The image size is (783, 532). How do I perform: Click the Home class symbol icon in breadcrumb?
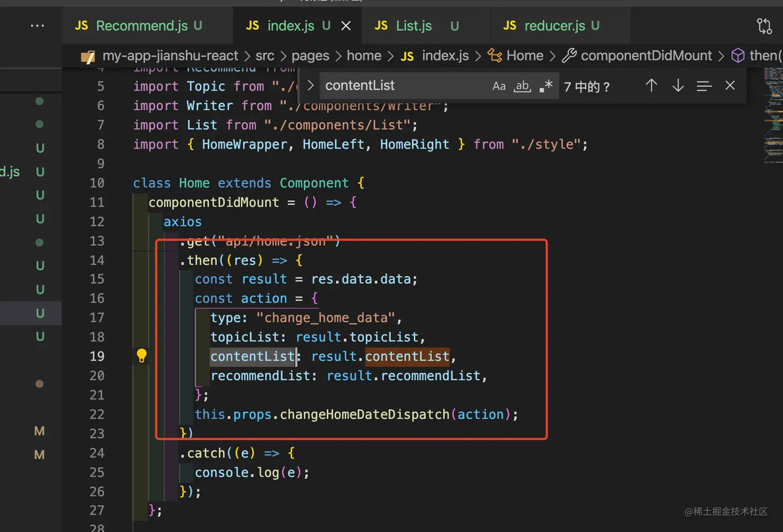point(495,55)
